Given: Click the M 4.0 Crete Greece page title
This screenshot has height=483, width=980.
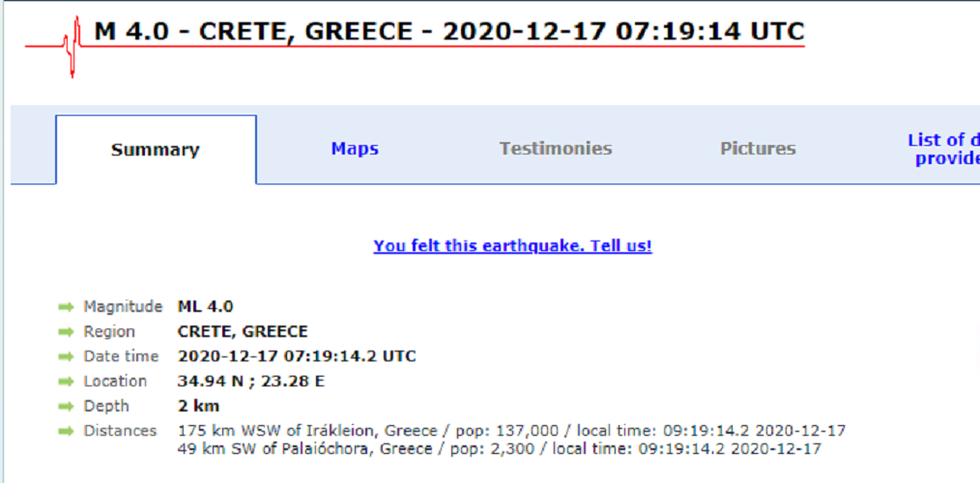Looking at the screenshot, I should [x=448, y=32].
